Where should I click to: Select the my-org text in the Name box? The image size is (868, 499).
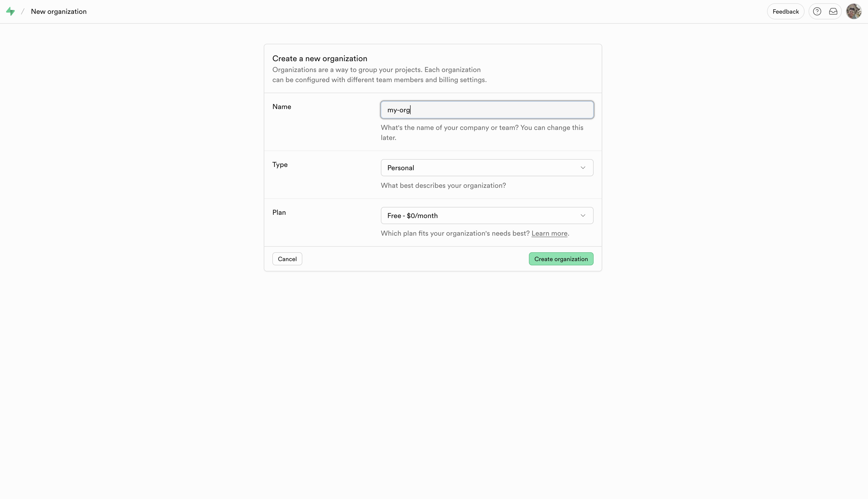[x=399, y=110]
